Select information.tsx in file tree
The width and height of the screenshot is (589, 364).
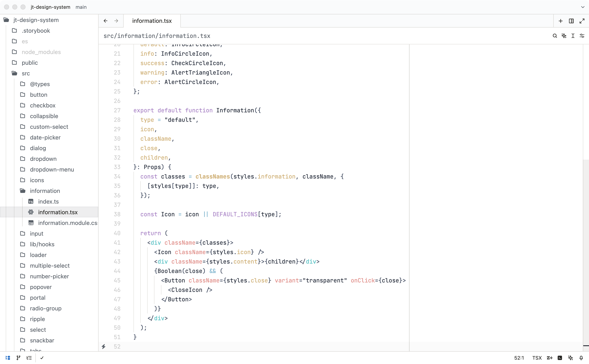click(x=49, y=212)
